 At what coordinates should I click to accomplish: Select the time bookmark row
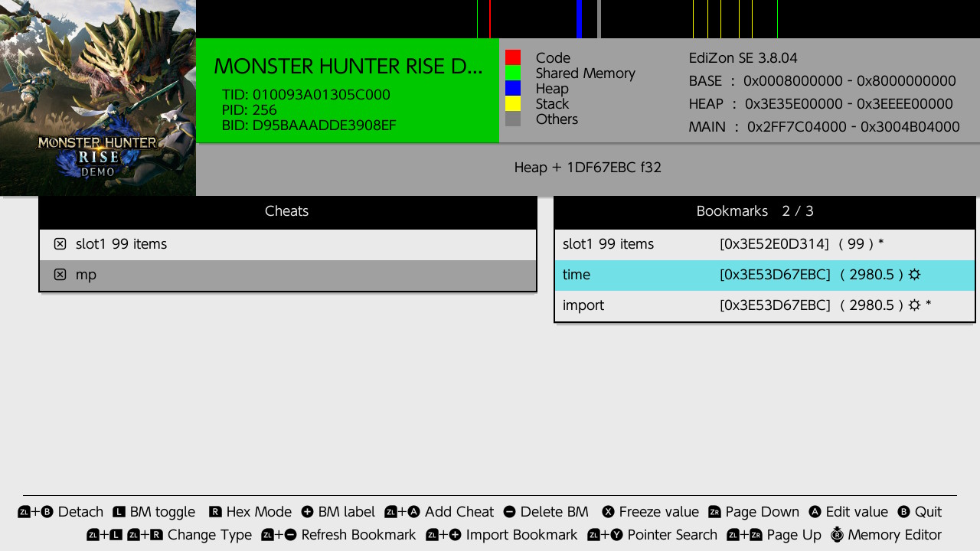click(765, 275)
